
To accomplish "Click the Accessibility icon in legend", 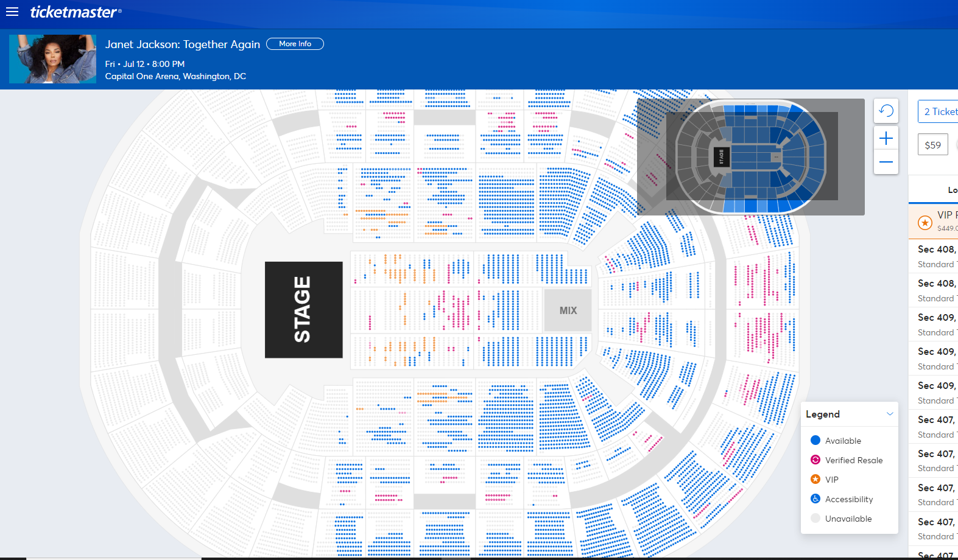I will (815, 499).
